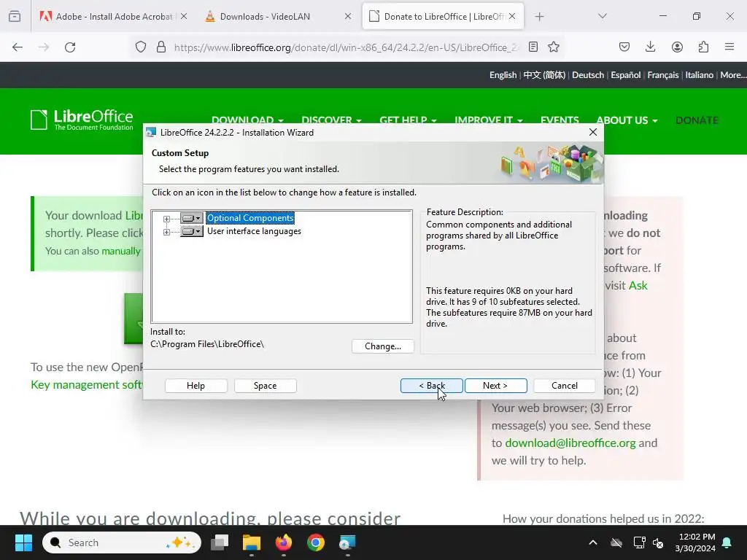This screenshot has height=560, width=747.
Task: Open extensions puzzle icon
Action: click(703, 47)
